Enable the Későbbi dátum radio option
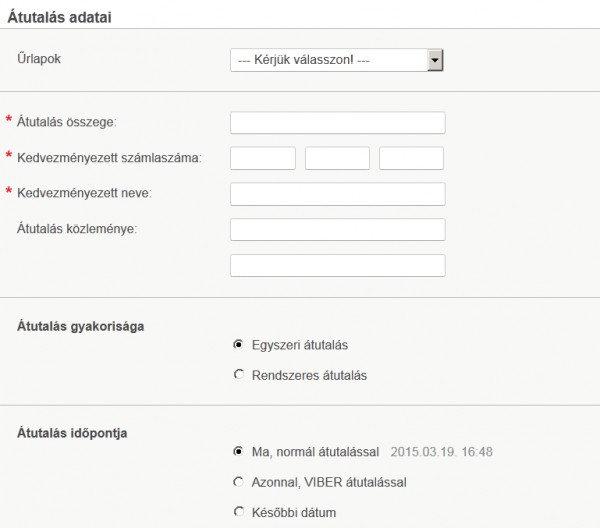This screenshot has width=600, height=528. [x=238, y=512]
